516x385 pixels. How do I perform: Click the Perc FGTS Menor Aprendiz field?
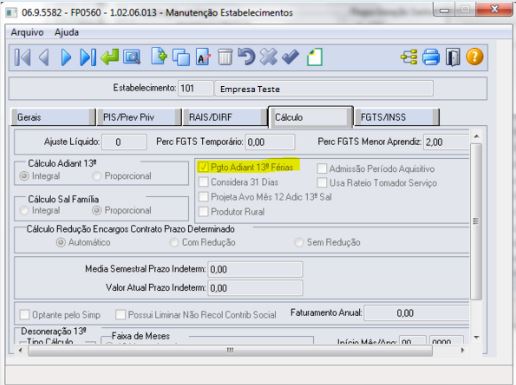click(446, 142)
